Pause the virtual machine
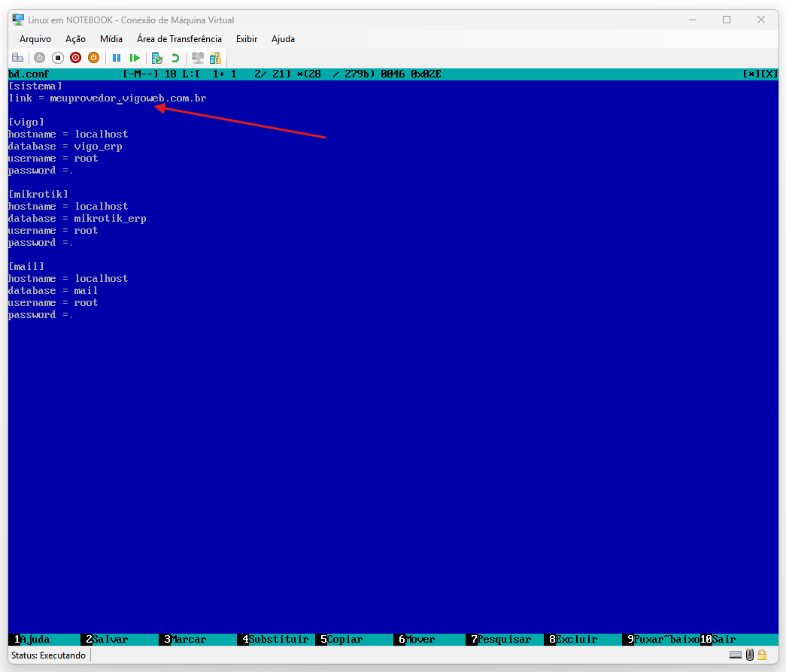This screenshot has height=672, width=786. click(117, 58)
